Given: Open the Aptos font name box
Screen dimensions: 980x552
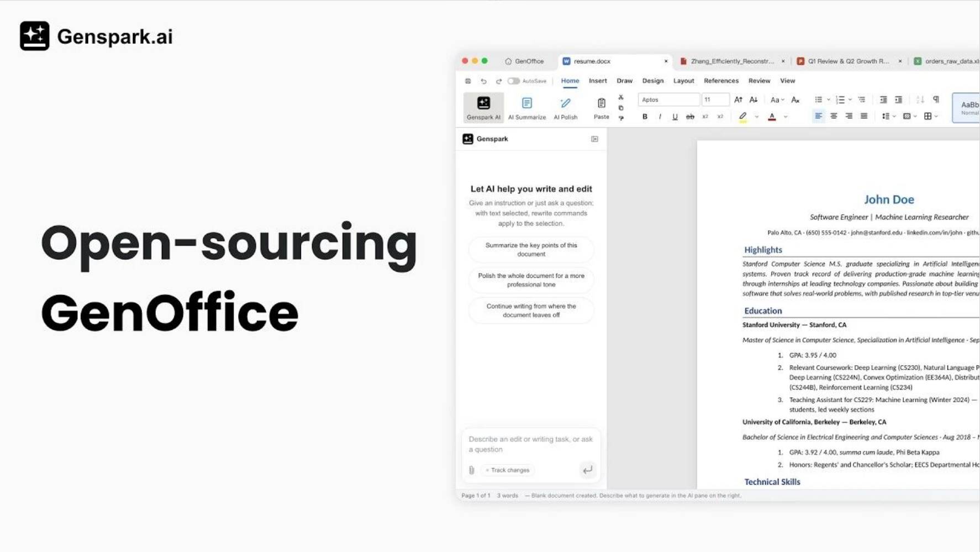Looking at the screenshot, I should 668,100.
